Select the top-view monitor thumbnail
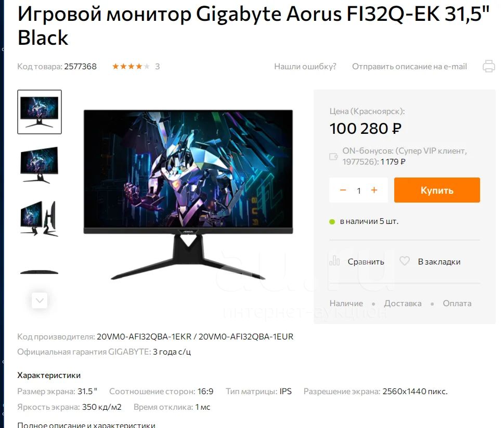Image resolution: width=504 pixels, height=428 pixels. (40, 272)
